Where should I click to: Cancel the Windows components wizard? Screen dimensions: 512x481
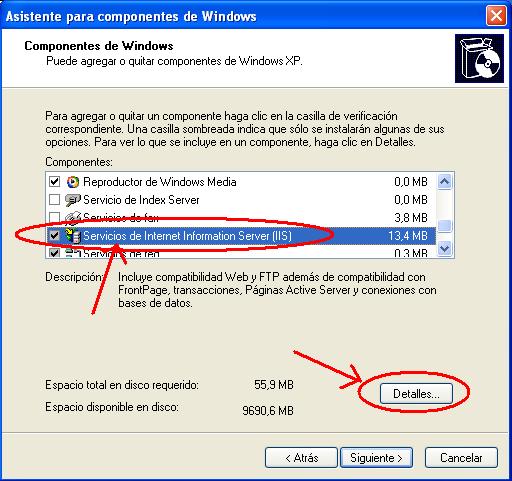click(461, 458)
